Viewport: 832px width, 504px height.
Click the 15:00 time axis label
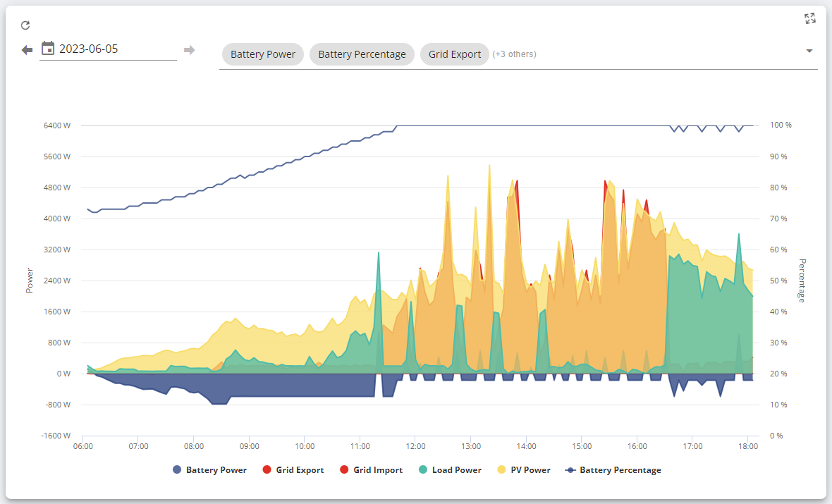(582, 446)
